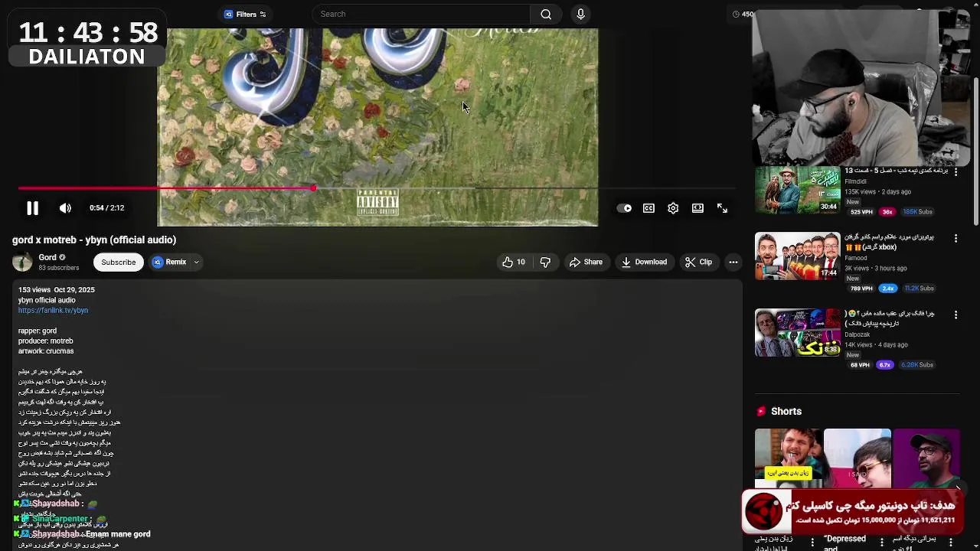This screenshot has width=980, height=551.
Task: Select the 6.7x multiplier badge
Action: tap(885, 365)
